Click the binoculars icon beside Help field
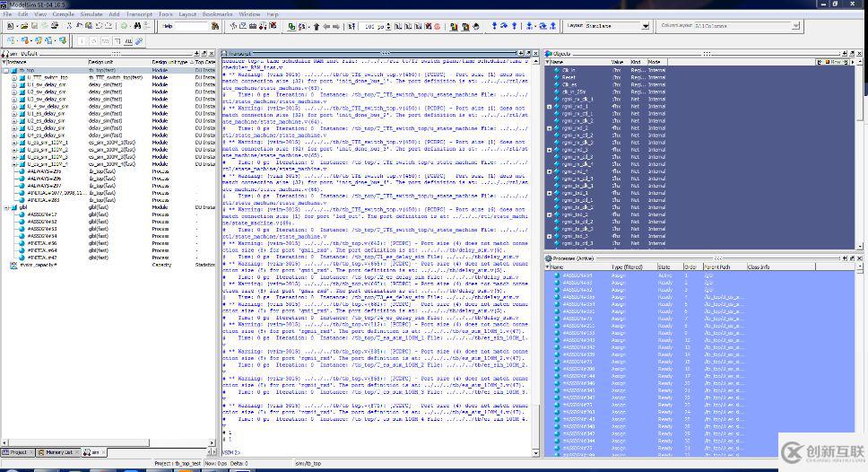The height and width of the screenshot is (472, 868). (x=217, y=26)
